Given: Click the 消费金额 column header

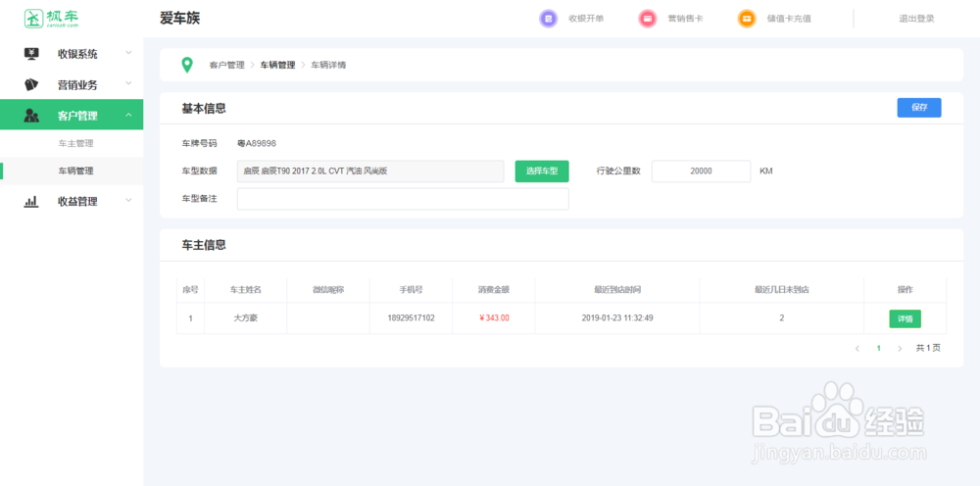Looking at the screenshot, I should [494, 290].
